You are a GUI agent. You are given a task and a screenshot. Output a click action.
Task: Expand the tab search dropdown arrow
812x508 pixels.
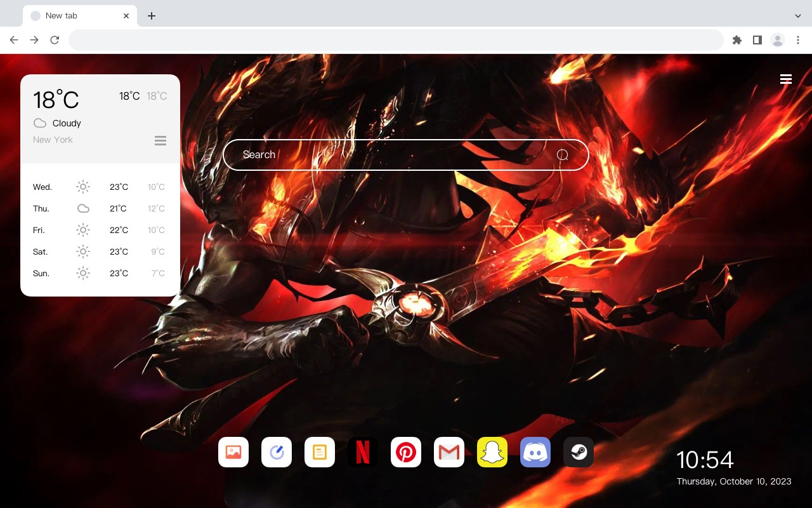click(798, 16)
